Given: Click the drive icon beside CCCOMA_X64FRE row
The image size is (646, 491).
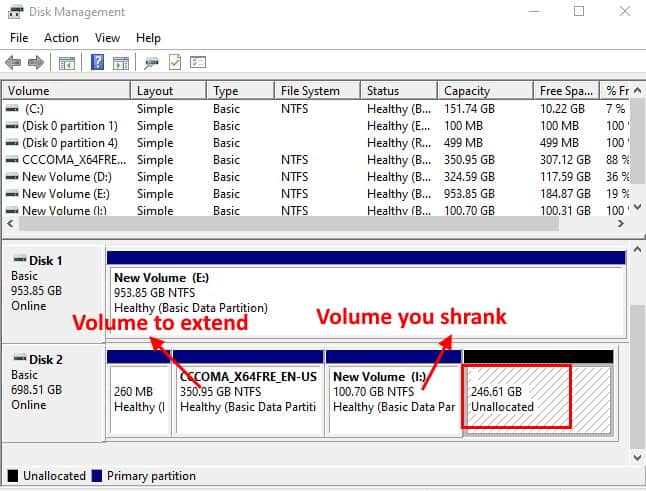Looking at the screenshot, I should (12, 159).
